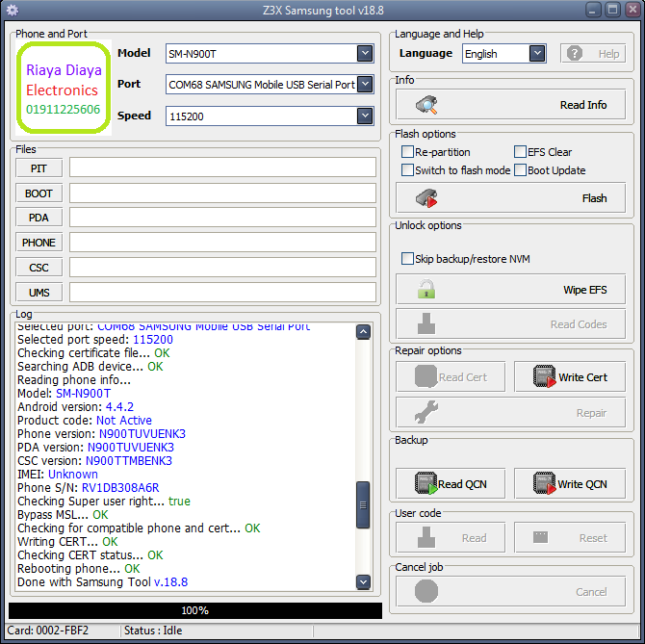Viewport: 645px width, 644px height.
Task: Click log line "Done with Samsung Tool v.18.8"
Action: coord(102,581)
